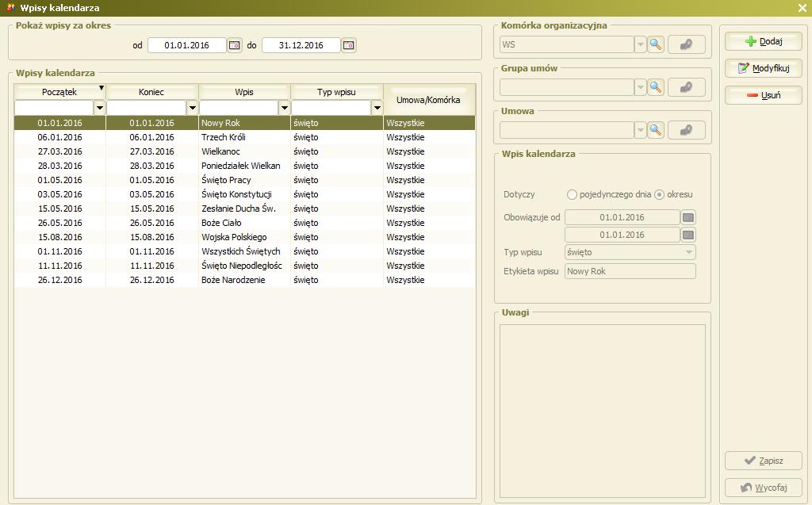
Task: Open calendar icon next to Obowiązuje od date
Action: click(x=688, y=217)
